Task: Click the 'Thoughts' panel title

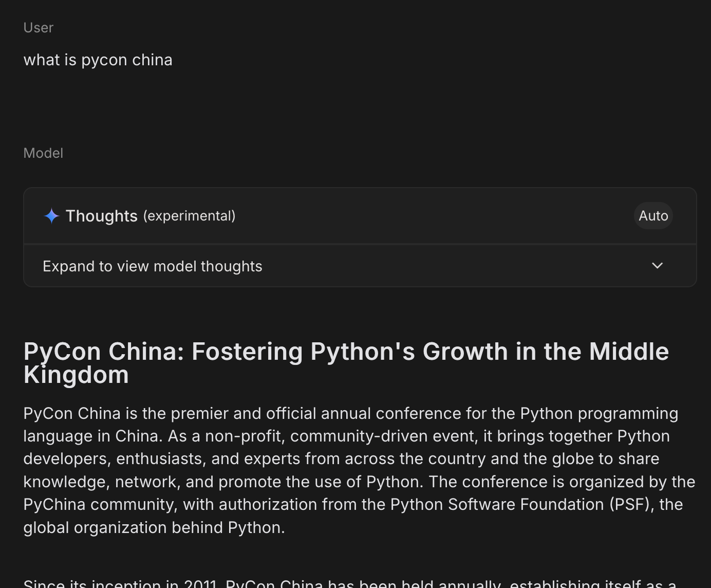Action: point(102,216)
